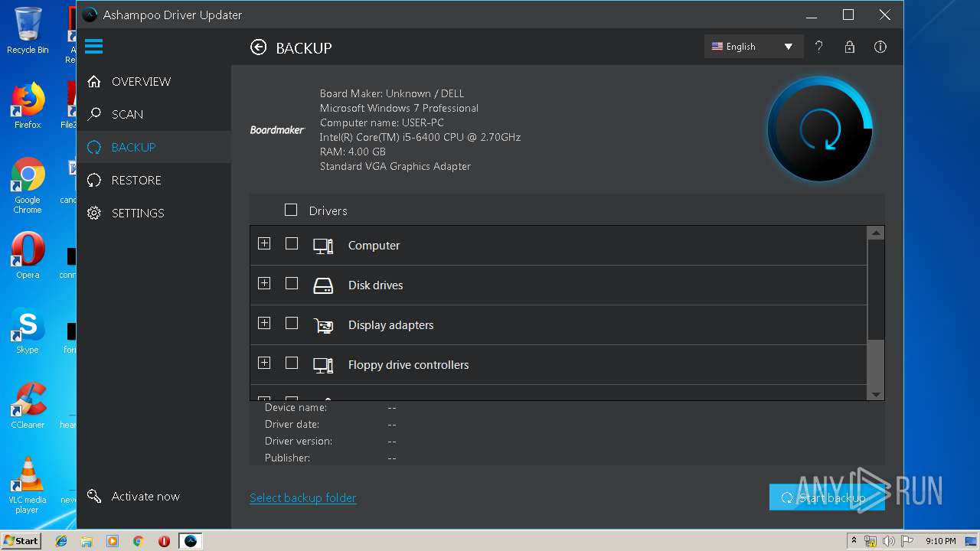The width and height of the screenshot is (980, 551).
Task: Expand the Disk drives node
Action: (264, 283)
